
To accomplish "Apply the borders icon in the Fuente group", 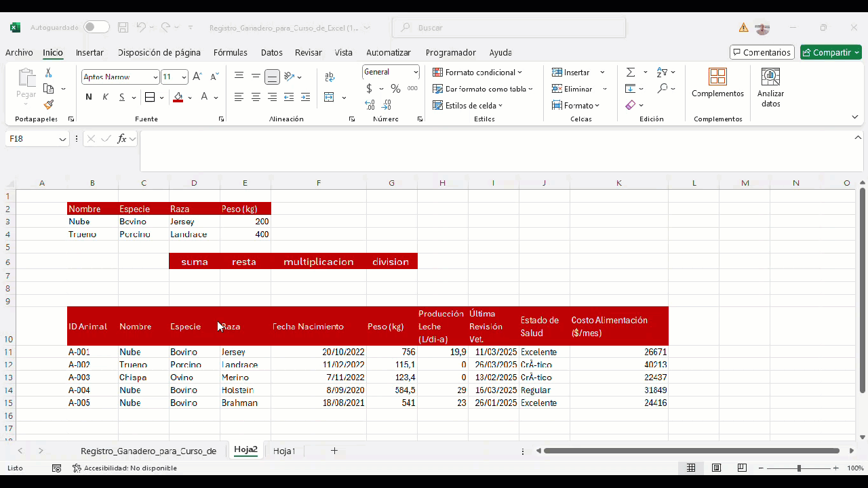I will coord(150,97).
